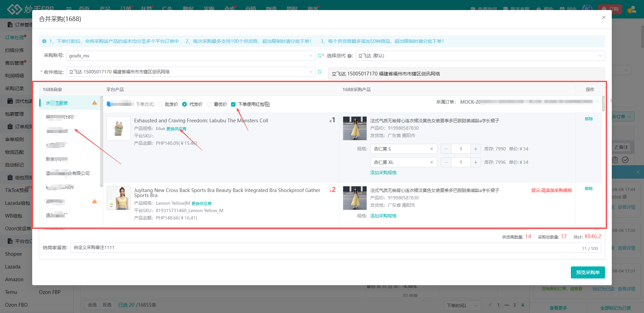
Task: Click 更换供应商 for the Labubu product
Action: (x=176, y=129)
